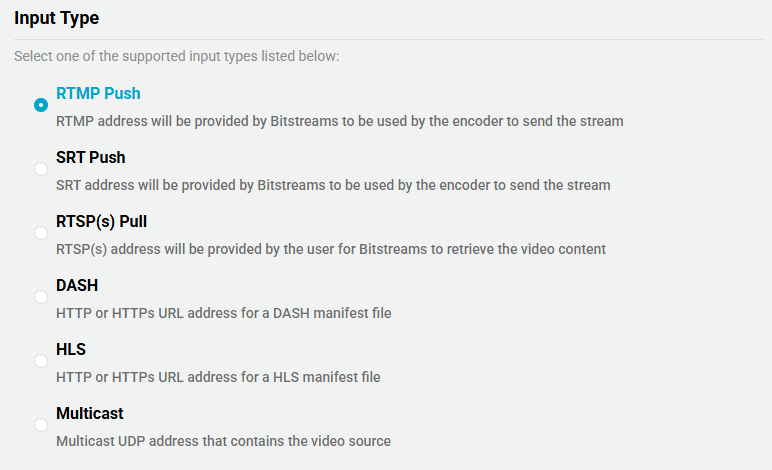Viewport: 772px width, 470px height.
Task: Click the "Input Type" section heading
Action: [56, 18]
